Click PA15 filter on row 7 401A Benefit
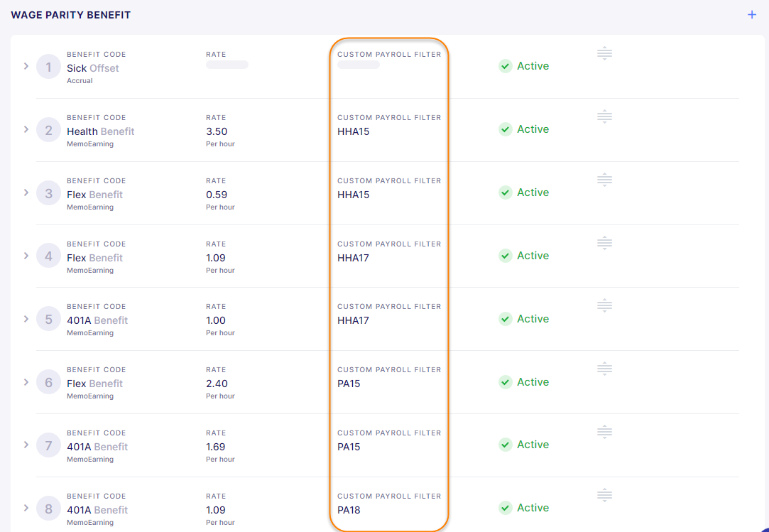This screenshot has height=532, width=769. click(349, 447)
